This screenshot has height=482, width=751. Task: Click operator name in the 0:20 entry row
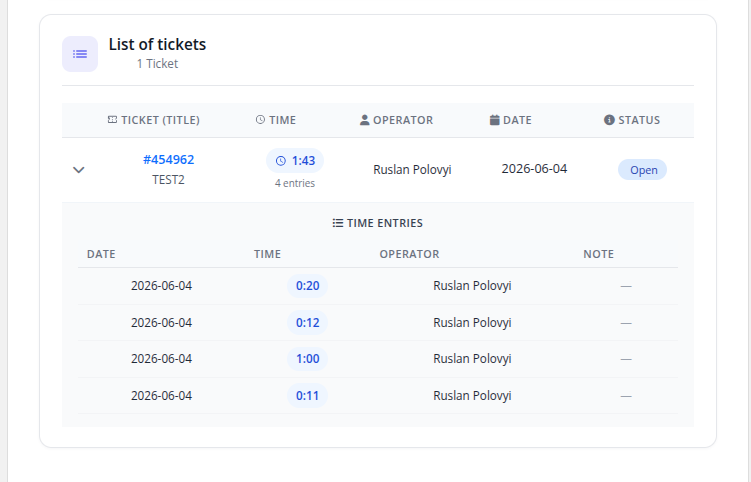(472, 286)
